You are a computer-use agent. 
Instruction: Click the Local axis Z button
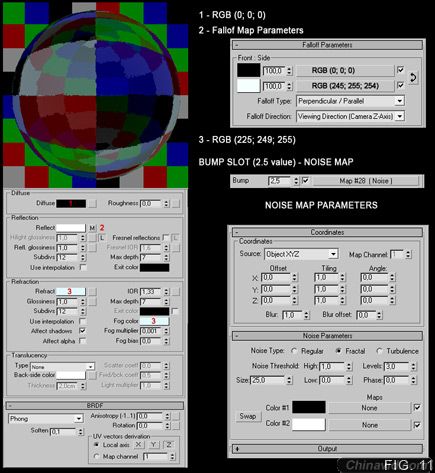pyautogui.click(x=169, y=445)
